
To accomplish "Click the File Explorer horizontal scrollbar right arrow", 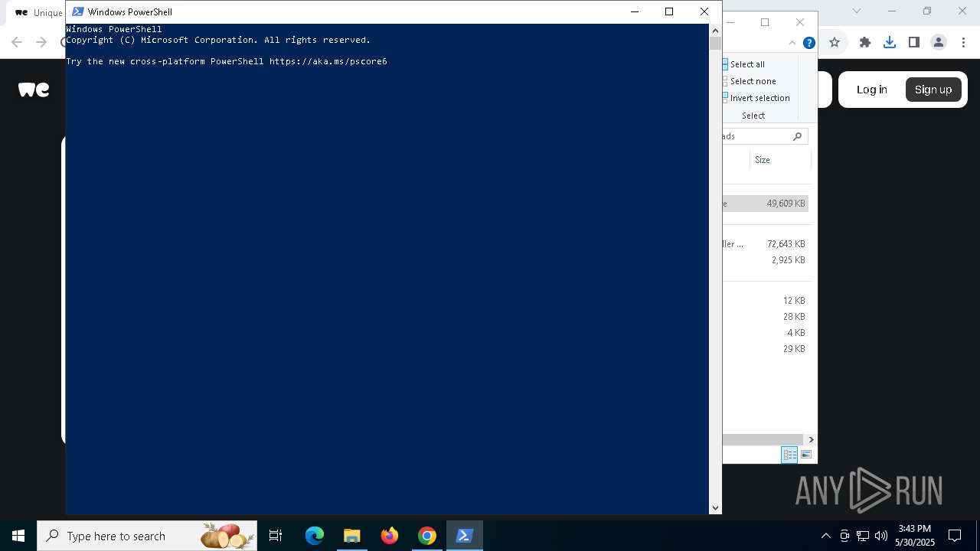I will pos(811,439).
